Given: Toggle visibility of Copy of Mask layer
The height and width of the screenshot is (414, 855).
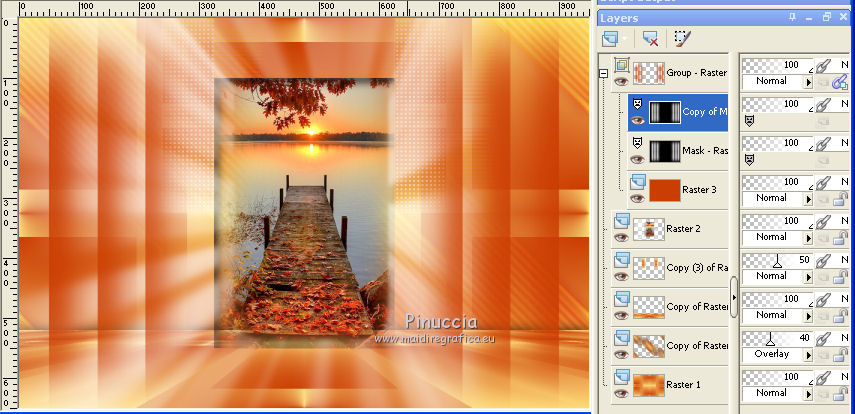Looking at the screenshot, I should tap(637, 121).
